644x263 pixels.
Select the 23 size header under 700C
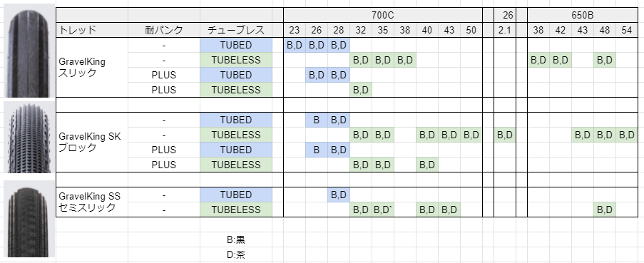coord(295,30)
